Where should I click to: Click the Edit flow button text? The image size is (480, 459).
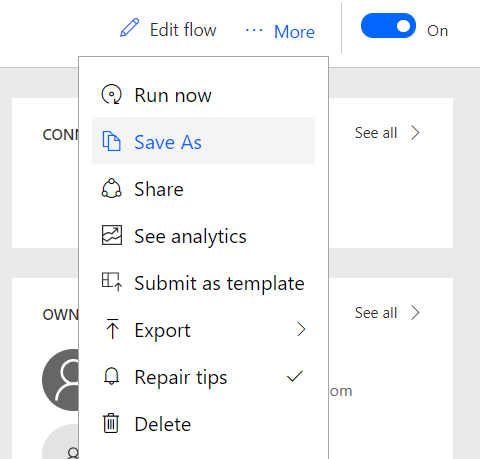183,30
